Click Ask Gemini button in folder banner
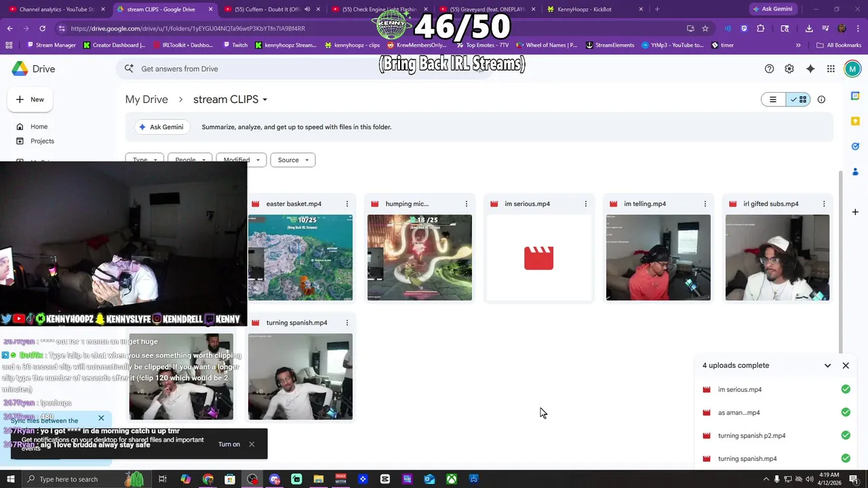Image resolution: width=868 pixels, height=488 pixels. tap(161, 127)
